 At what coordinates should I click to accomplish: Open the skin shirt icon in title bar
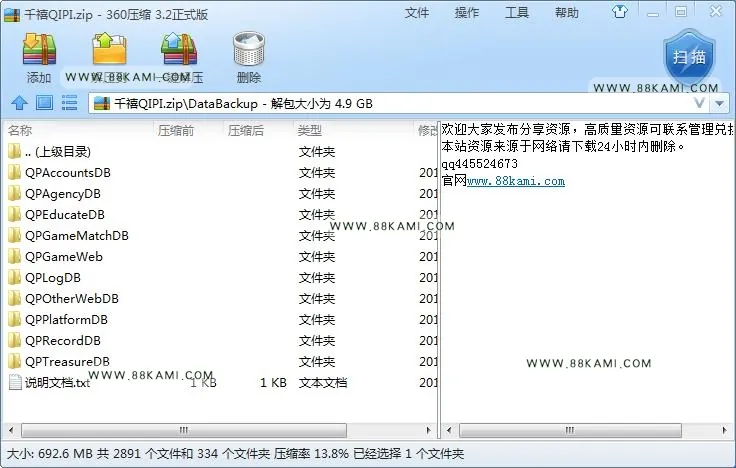click(620, 12)
